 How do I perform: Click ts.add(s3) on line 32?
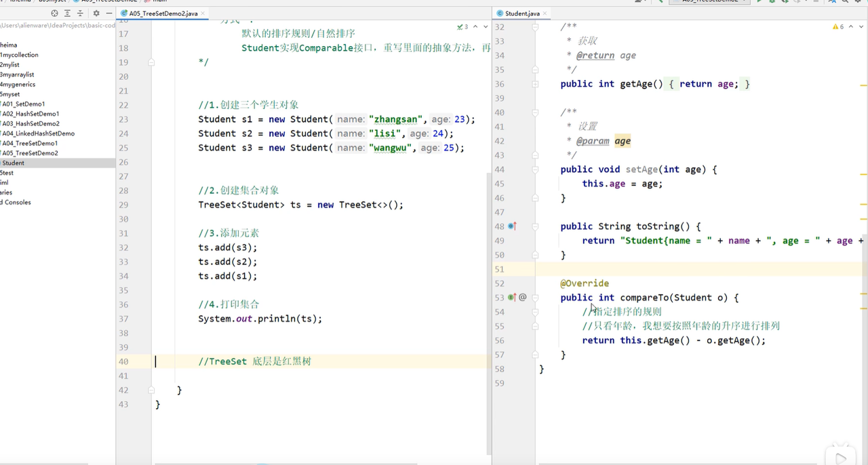click(x=228, y=247)
